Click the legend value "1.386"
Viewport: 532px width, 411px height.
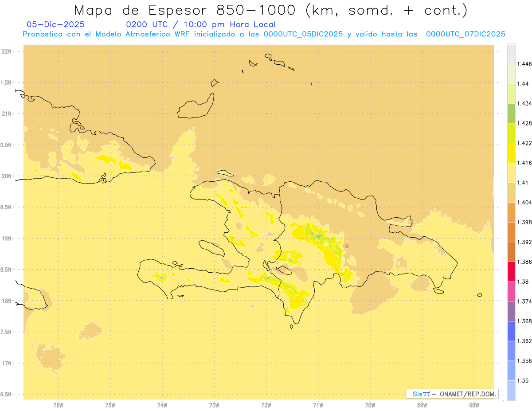[524, 262]
